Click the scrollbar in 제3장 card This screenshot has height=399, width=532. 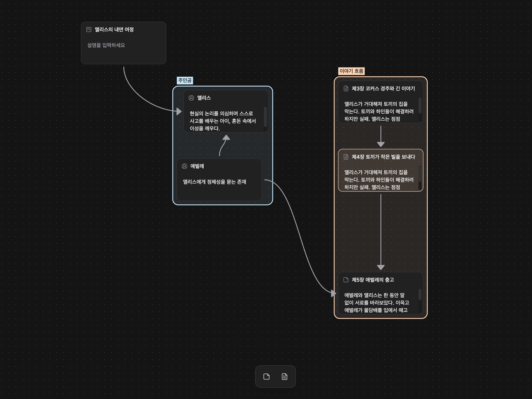pos(420,105)
